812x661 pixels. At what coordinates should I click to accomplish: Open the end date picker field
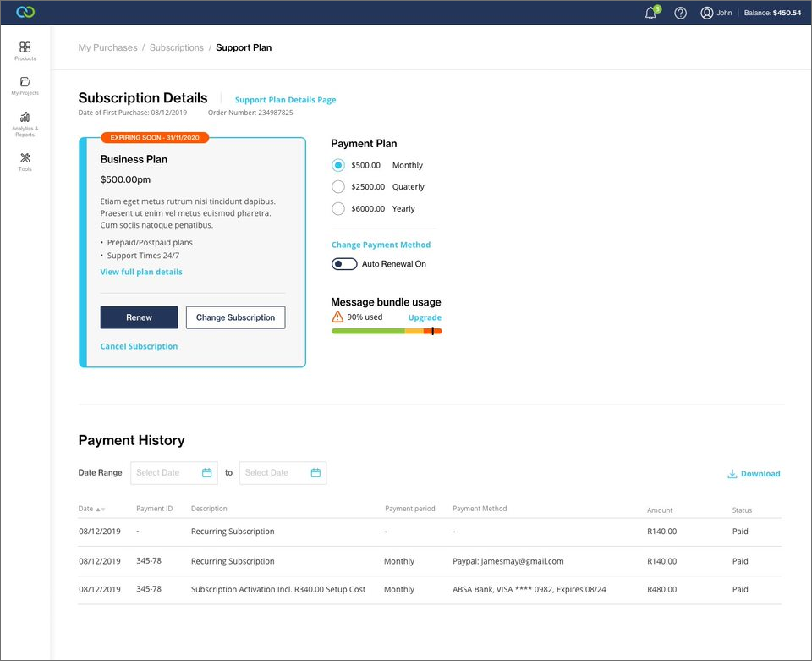[283, 472]
